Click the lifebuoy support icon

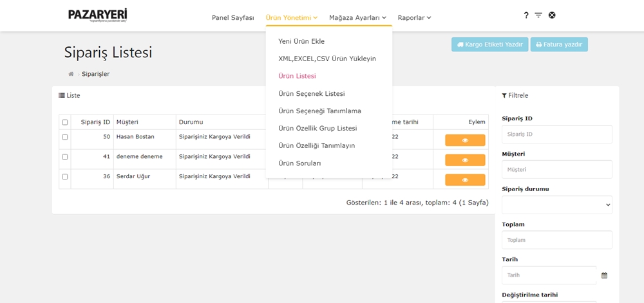pos(552,15)
